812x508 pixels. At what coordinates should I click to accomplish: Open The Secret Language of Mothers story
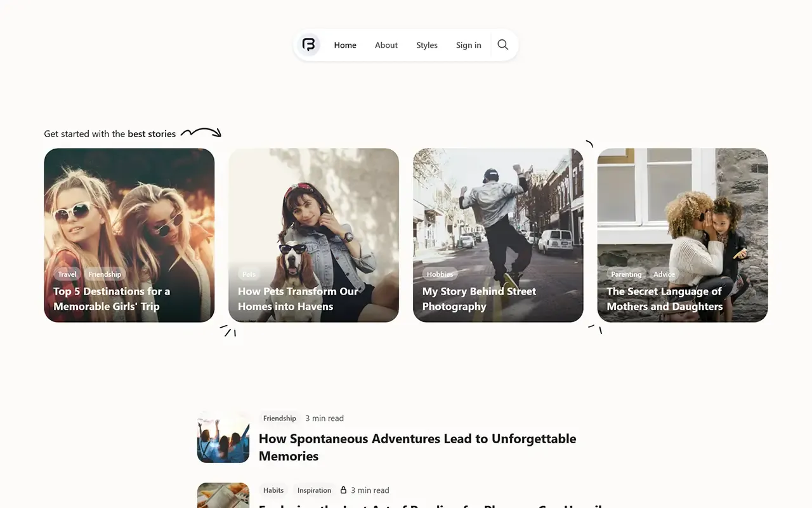[x=664, y=299]
